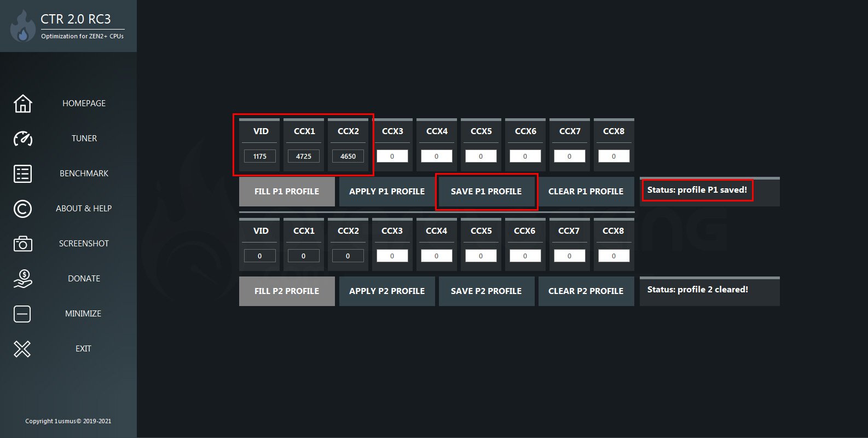Image resolution: width=868 pixels, height=438 pixels.
Task: Focus the P2 CCX7 input field
Action: pos(570,256)
